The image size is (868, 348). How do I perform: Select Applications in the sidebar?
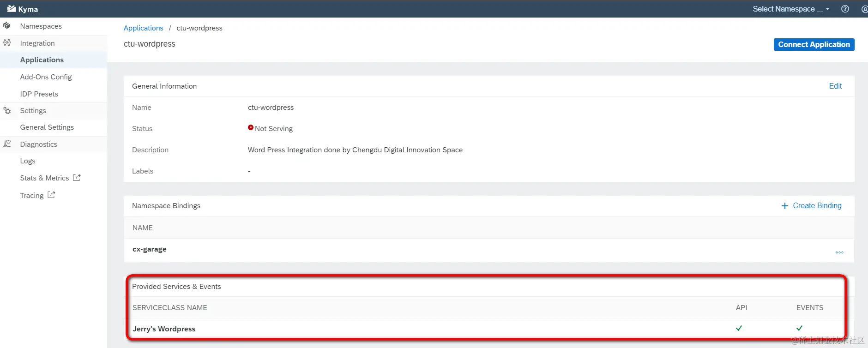point(42,60)
